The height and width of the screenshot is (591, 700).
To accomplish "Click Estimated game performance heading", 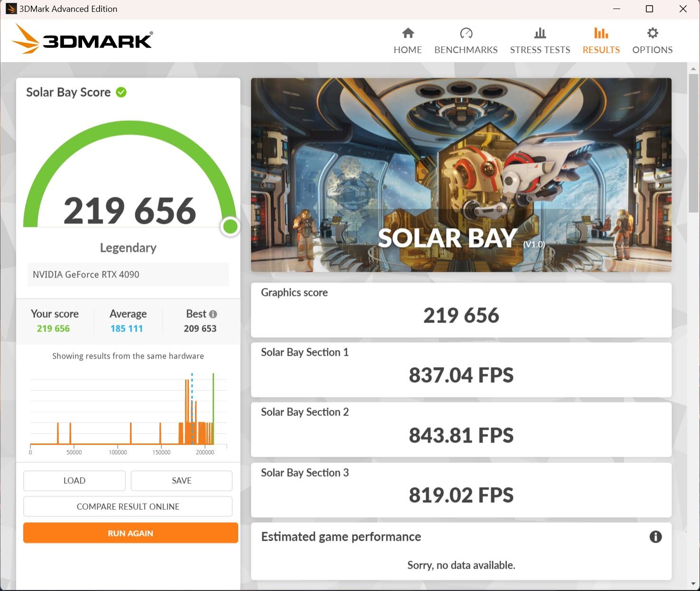I will pyautogui.click(x=341, y=537).
